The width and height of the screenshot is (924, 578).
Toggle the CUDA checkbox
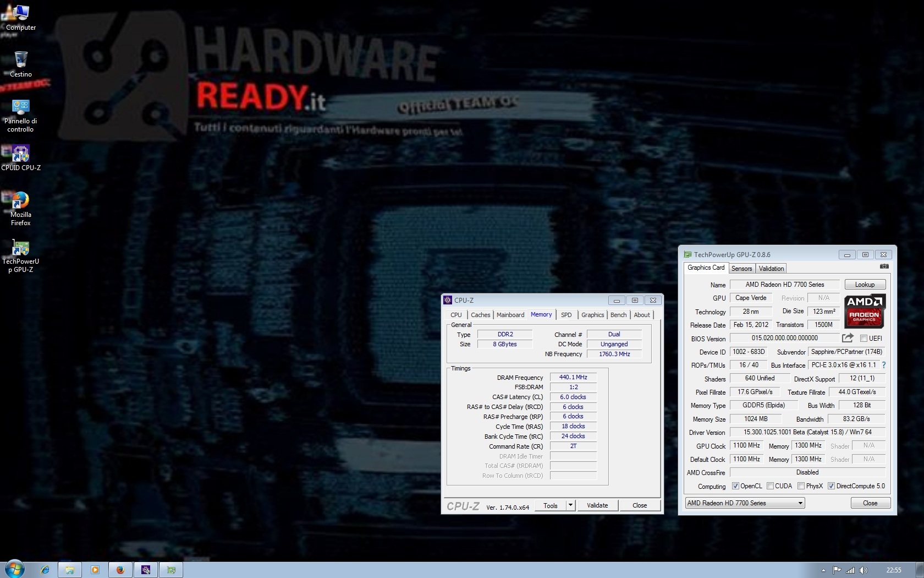(771, 486)
